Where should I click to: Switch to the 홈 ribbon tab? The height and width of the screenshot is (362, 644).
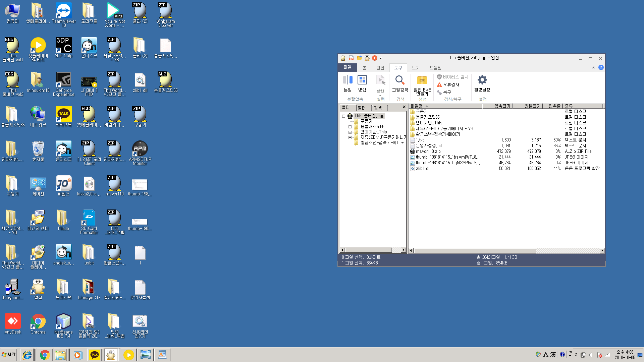point(364,68)
